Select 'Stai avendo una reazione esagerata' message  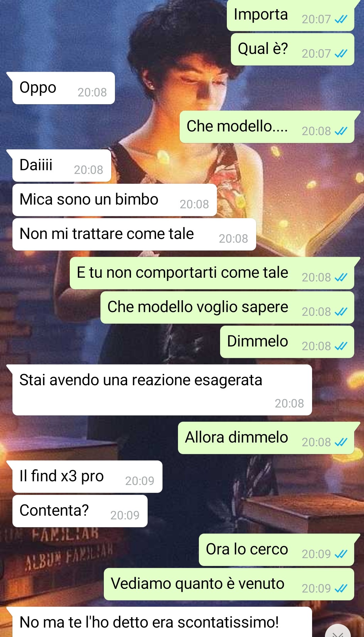(x=162, y=390)
